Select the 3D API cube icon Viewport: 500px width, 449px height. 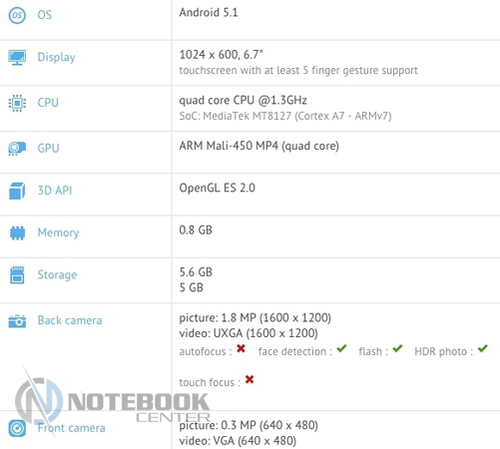17,191
